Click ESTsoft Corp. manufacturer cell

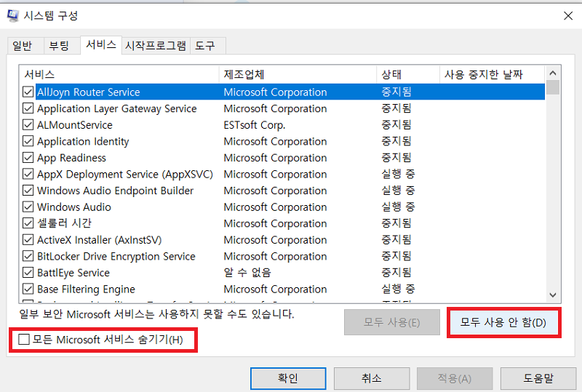[254, 125]
